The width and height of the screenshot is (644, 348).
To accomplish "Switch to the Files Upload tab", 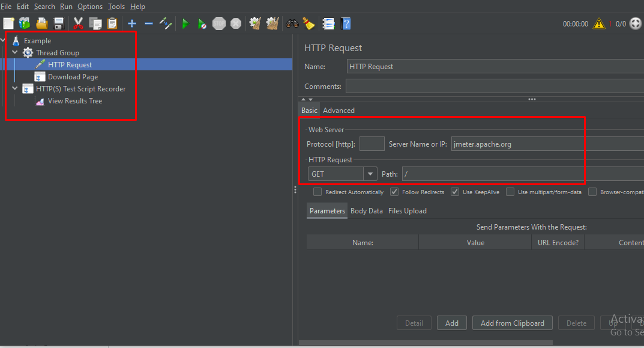I will click(x=408, y=210).
